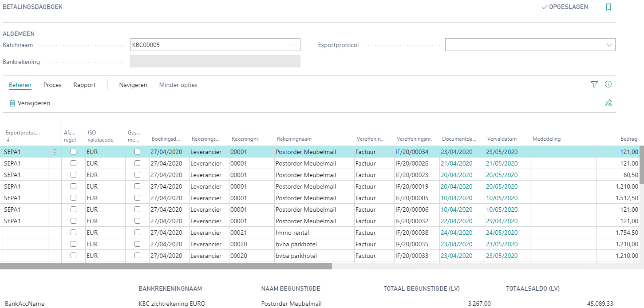Click the bookmark icon at top right
644x308 pixels.
coord(608,7)
